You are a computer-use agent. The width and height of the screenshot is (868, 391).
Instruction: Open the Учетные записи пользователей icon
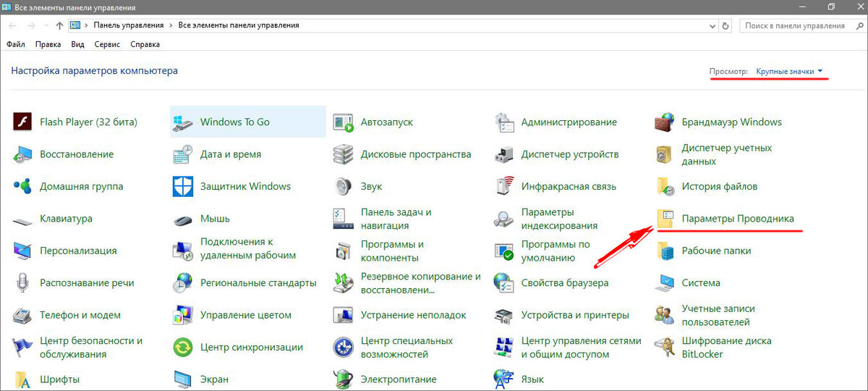(664, 315)
